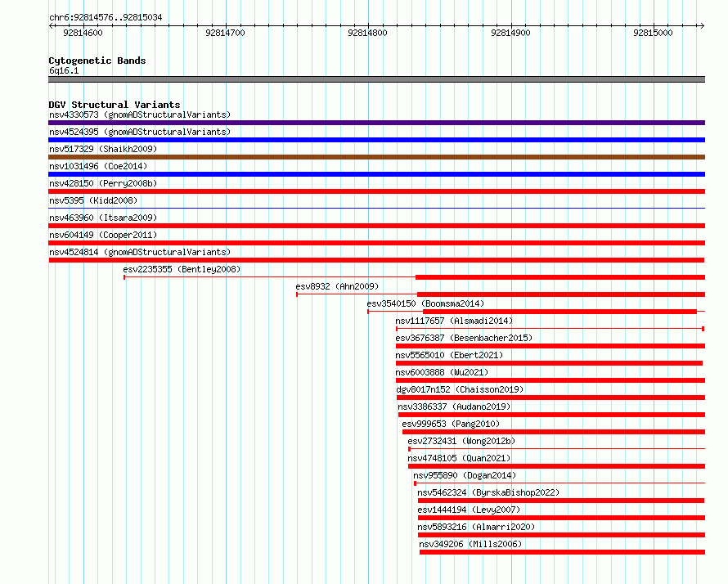Open esv3676387 (Besenbacher2015) label

464,338
